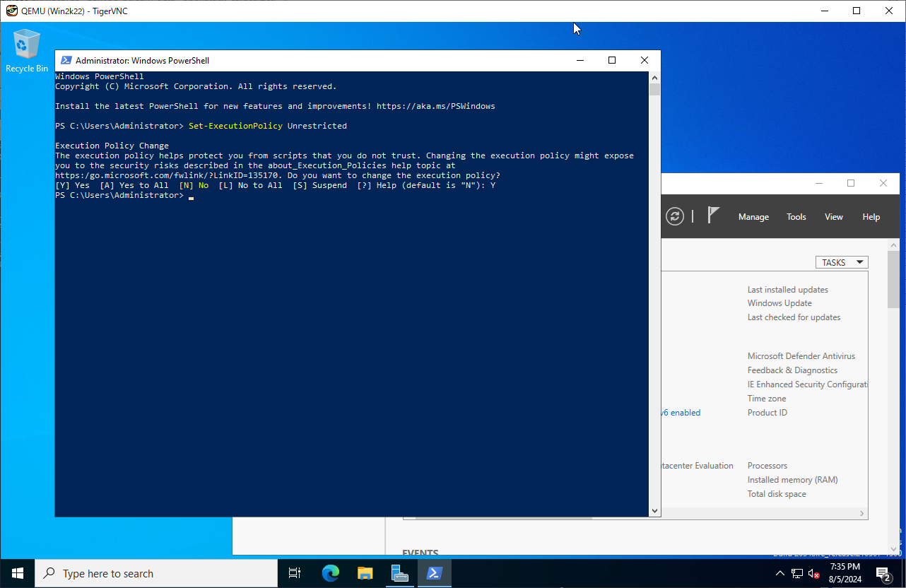Minimize the PowerShell window
Viewport: 906px width, 588px height.
pyautogui.click(x=580, y=61)
